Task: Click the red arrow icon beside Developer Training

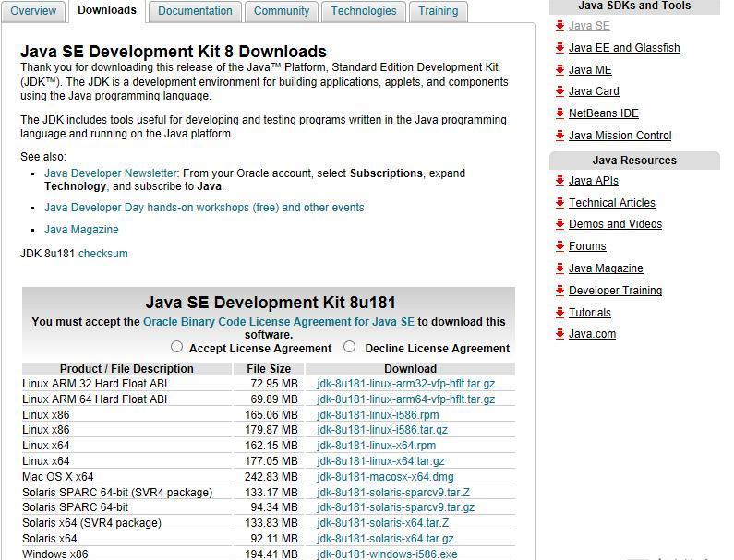Action: [x=560, y=291]
